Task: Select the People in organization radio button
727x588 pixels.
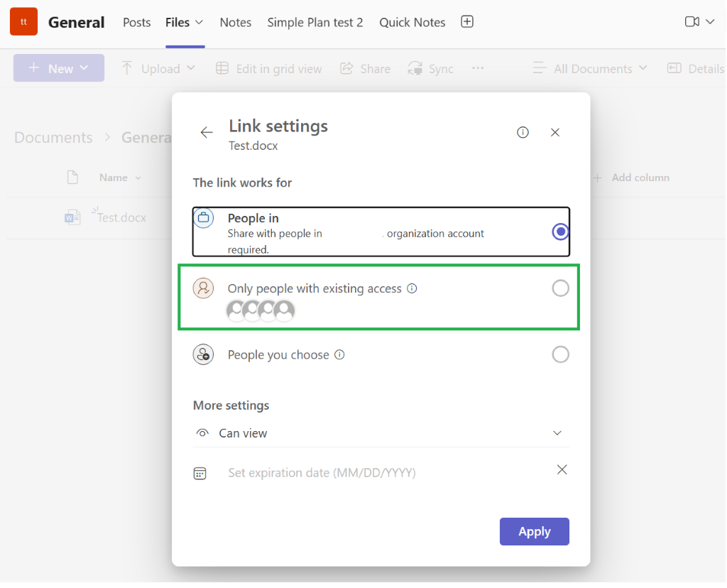Action: [x=560, y=232]
